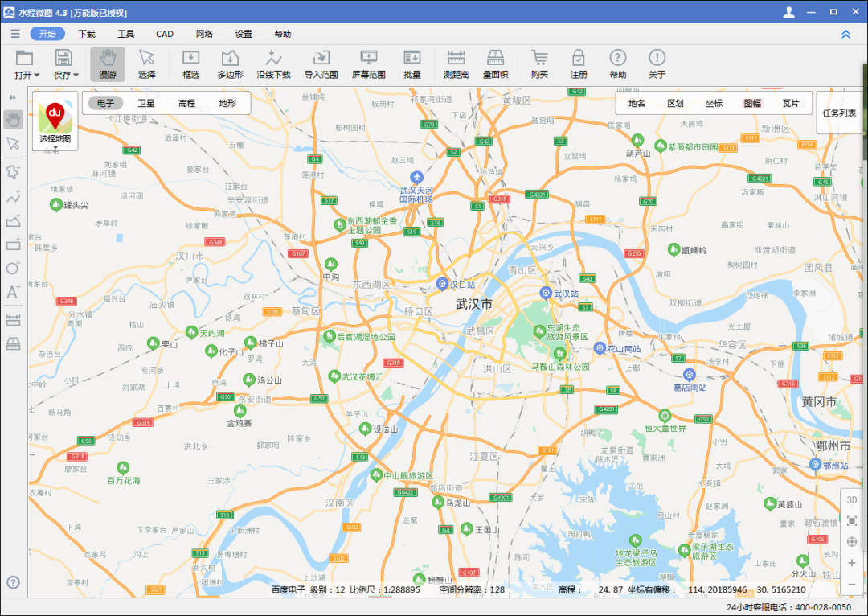868x616 pixels.
Task: Click the 比例尺: 1:288895 status text
Action: click(x=385, y=590)
